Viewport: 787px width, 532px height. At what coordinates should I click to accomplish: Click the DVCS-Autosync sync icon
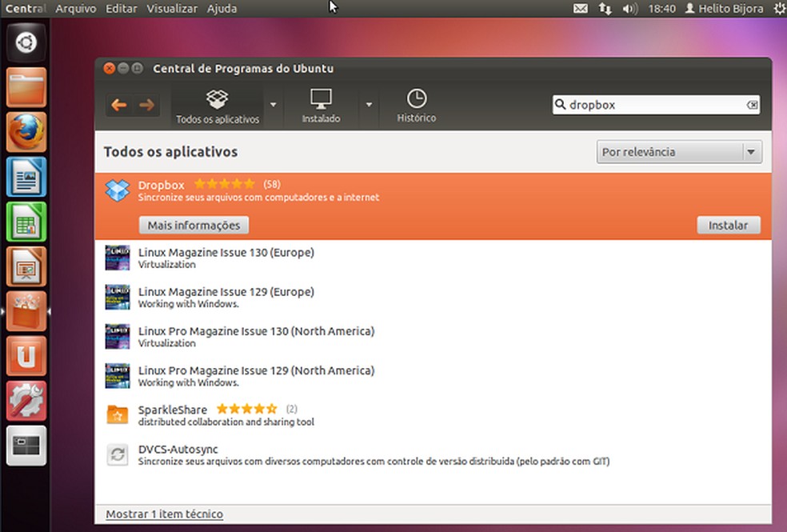[x=118, y=454]
